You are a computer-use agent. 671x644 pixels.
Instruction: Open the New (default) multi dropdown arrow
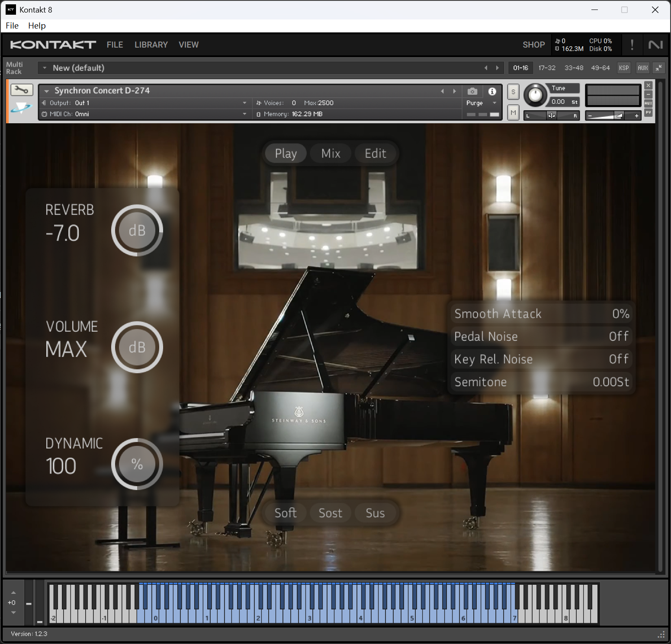point(44,68)
